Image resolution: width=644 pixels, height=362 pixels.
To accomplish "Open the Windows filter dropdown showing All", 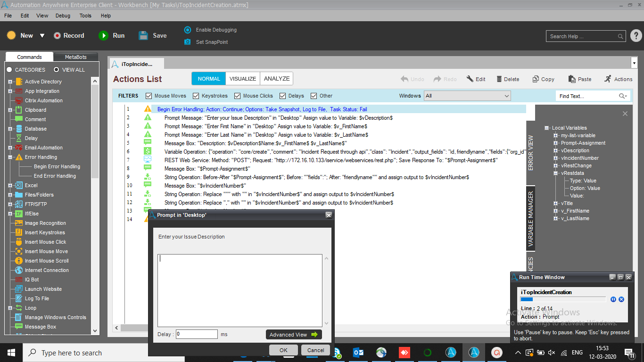I will (x=467, y=96).
